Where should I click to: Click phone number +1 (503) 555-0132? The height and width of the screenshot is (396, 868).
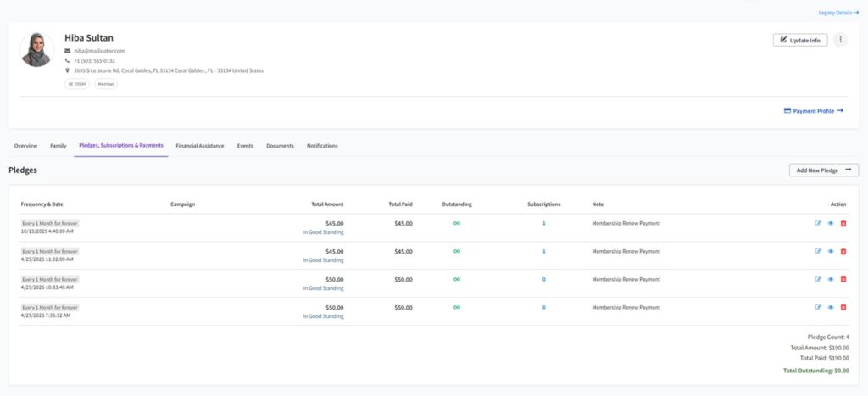(95, 60)
